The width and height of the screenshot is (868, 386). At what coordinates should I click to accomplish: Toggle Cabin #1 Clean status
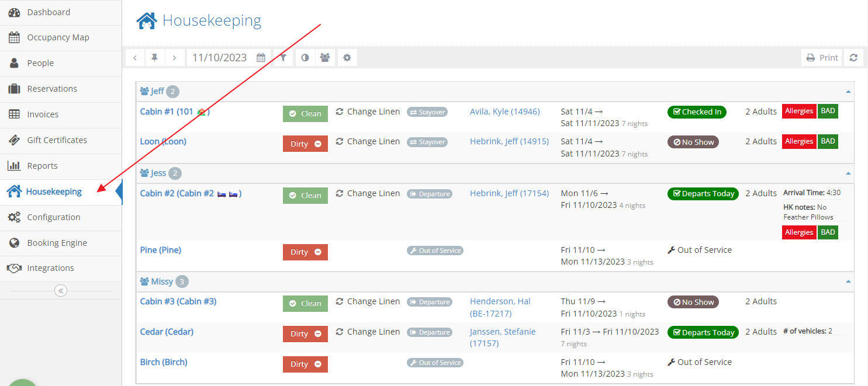(305, 114)
